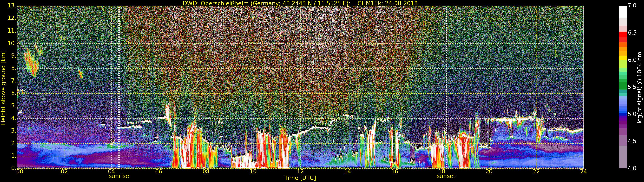Click the 'Time [UTC]' axis label

pyautogui.click(x=300, y=178)
